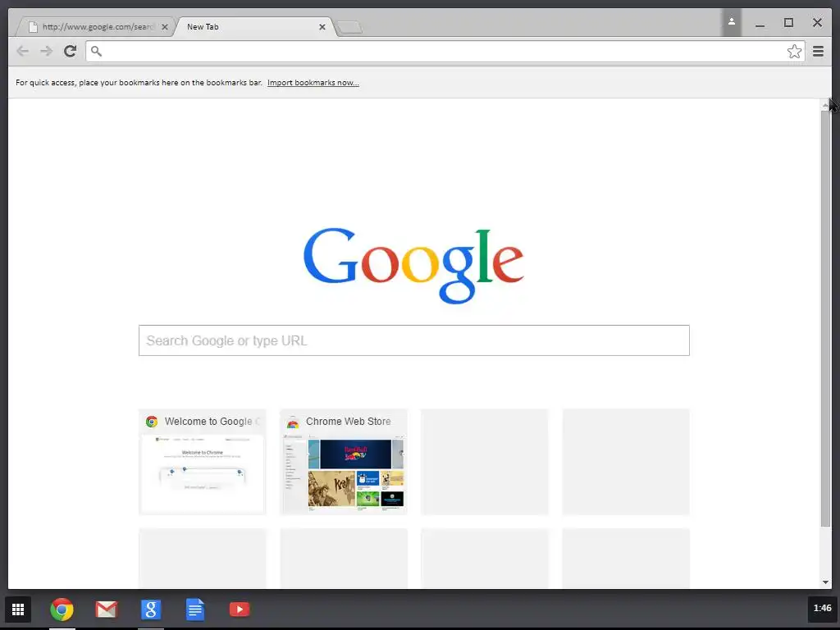Viewport: 840px width, 630px height.
Task: Click the browser back arrow
Action: point(22,52)
